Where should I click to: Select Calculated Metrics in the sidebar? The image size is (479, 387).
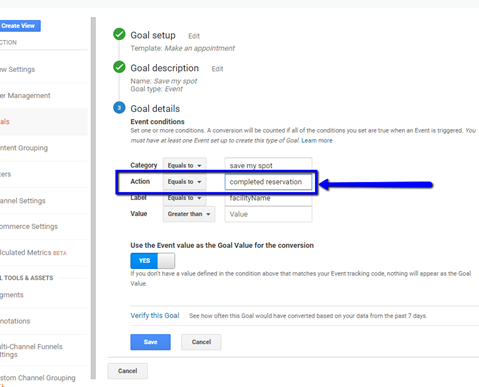click(x=33, y=253)
